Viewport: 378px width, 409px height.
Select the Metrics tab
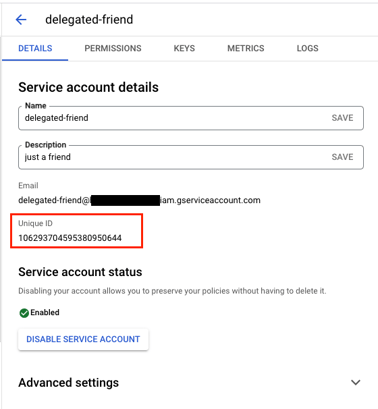[x=246, y=48]
